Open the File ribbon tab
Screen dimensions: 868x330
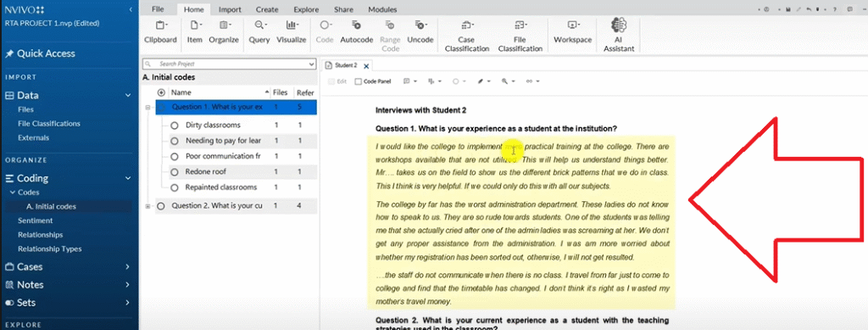click(158, 9)
